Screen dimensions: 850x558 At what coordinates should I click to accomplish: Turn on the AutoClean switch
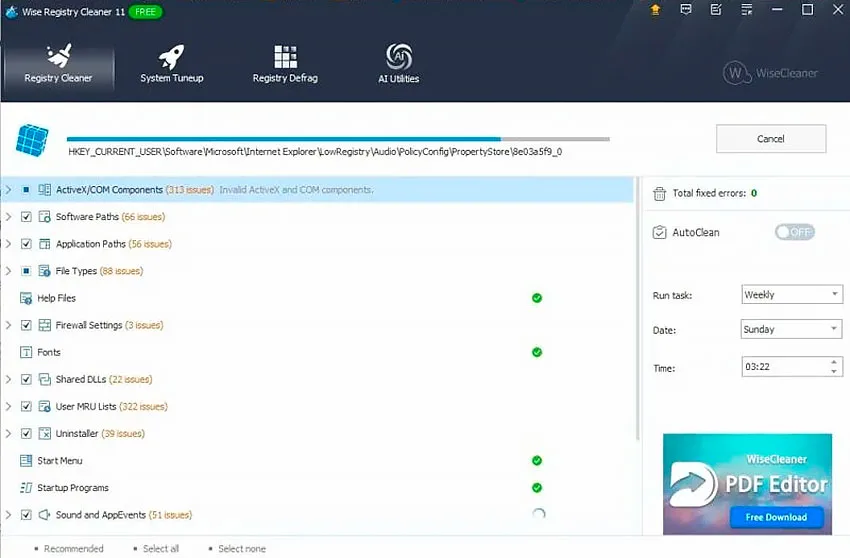[795, 232]
